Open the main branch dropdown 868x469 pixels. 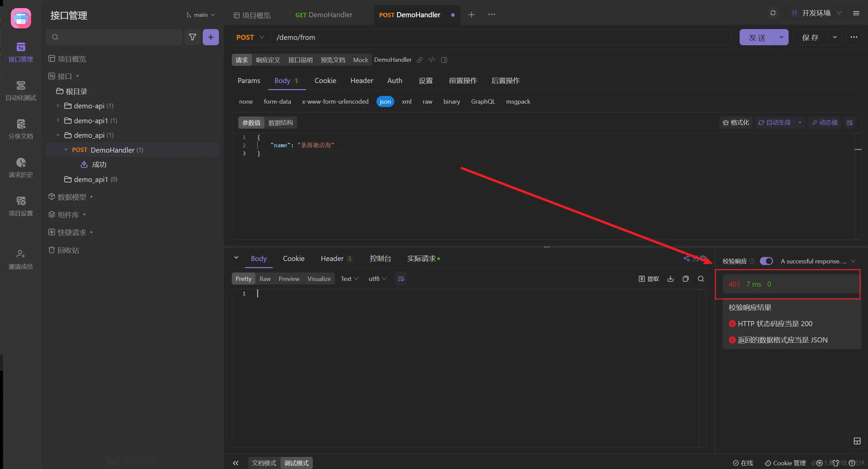point(201,15)
